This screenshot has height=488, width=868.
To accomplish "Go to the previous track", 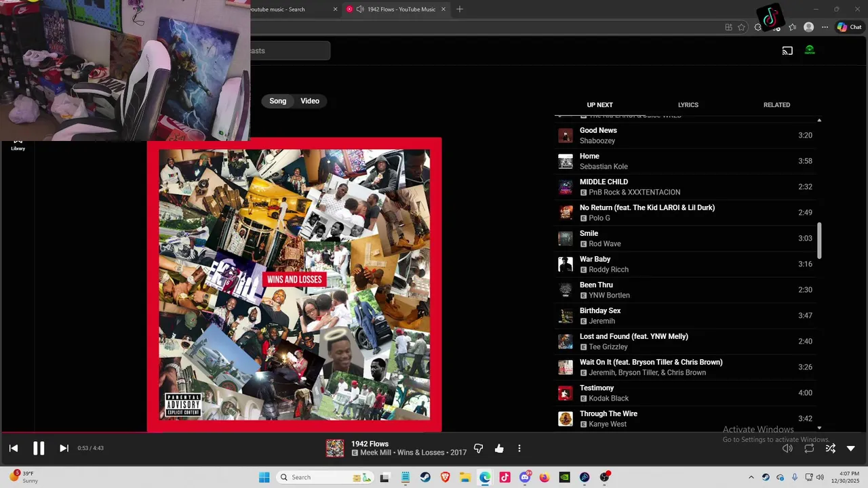I will coord(14,448).
